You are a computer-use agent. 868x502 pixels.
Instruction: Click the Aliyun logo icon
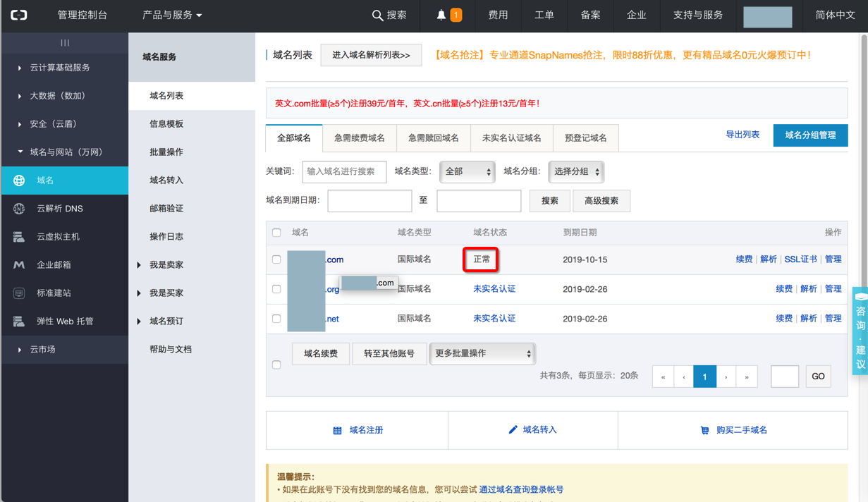point(19,15)
